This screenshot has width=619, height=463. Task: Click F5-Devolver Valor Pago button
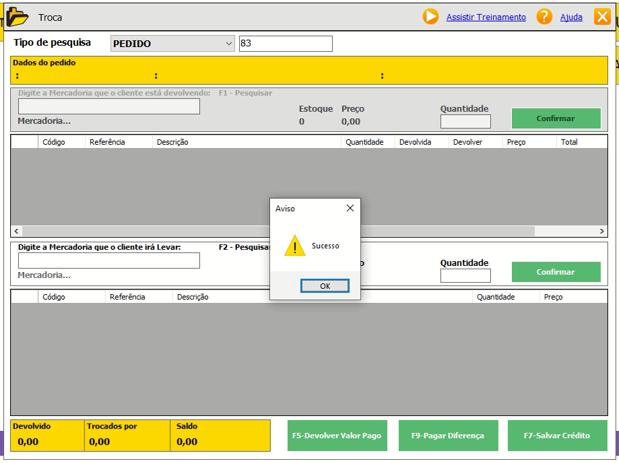tap(337, 436)
